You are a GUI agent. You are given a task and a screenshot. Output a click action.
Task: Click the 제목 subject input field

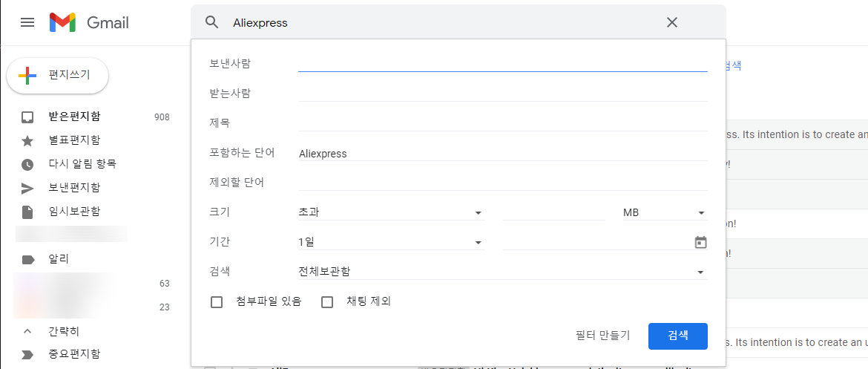503,123
